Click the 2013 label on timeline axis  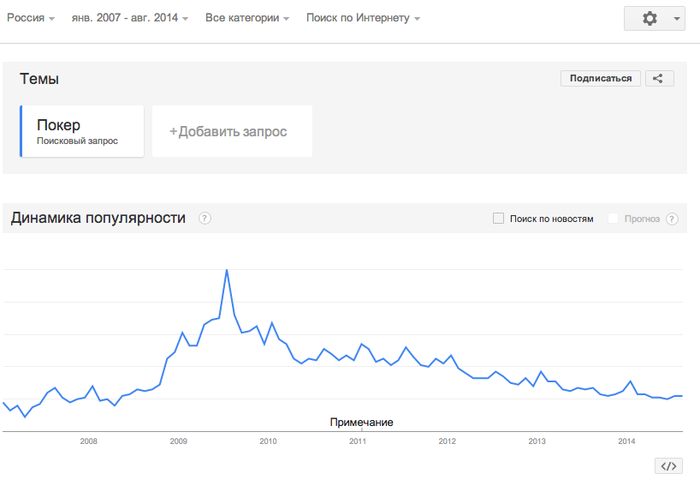pos(537,441)
